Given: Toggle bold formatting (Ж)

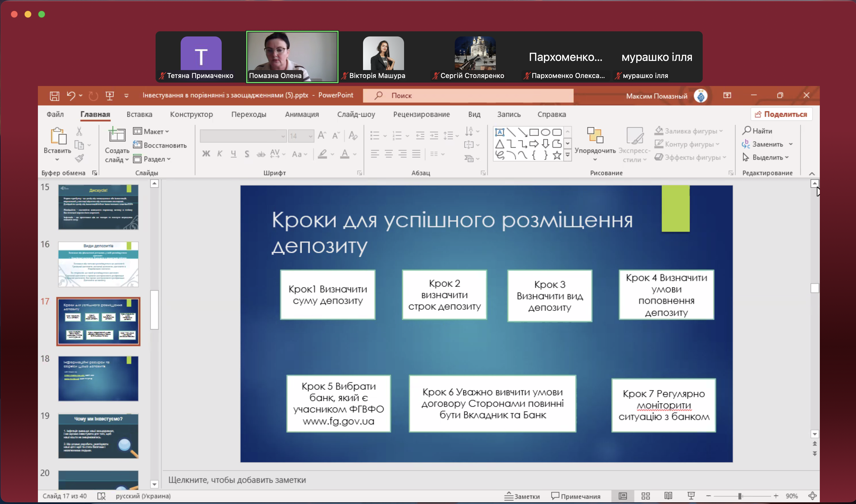Looking at the screenshot, I should [206, 154].
